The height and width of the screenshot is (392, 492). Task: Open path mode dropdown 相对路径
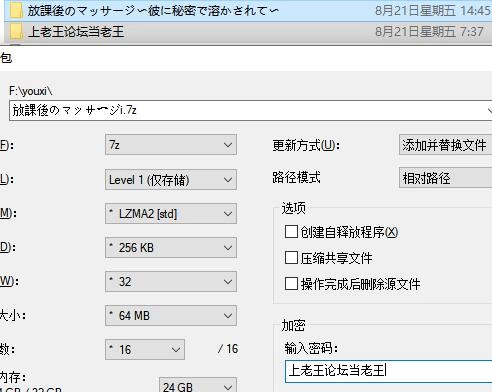click(445, 178)
